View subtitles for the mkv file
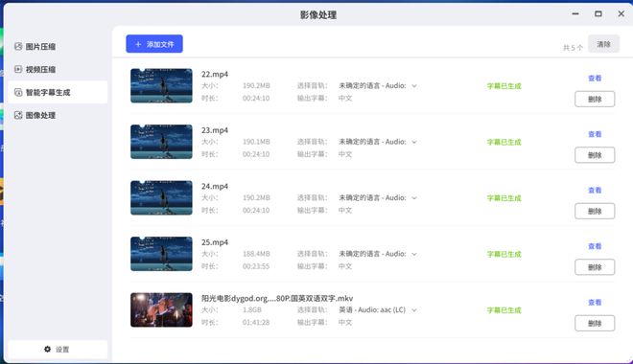The height and width of the screenshot is (364, 633). 595,303
